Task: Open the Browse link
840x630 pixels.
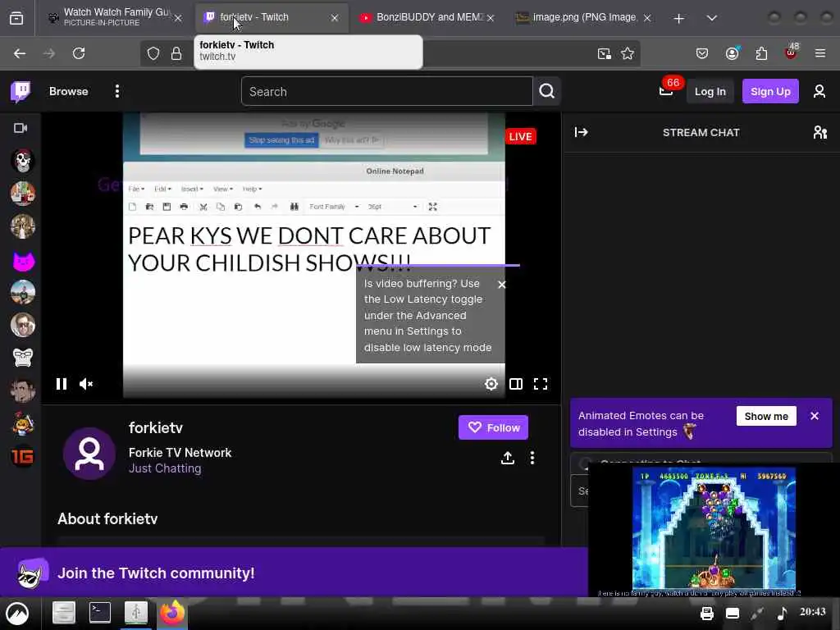Action: (69, 92)
